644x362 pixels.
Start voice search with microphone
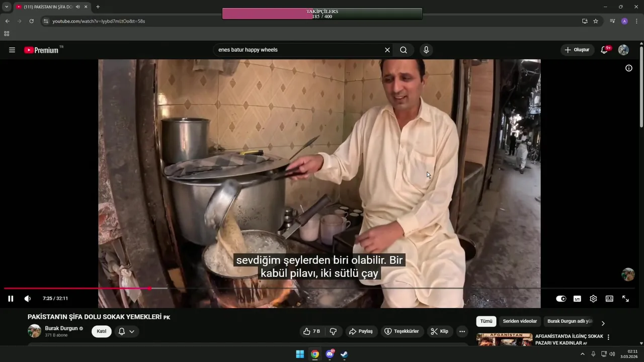(x=426, y=50)
